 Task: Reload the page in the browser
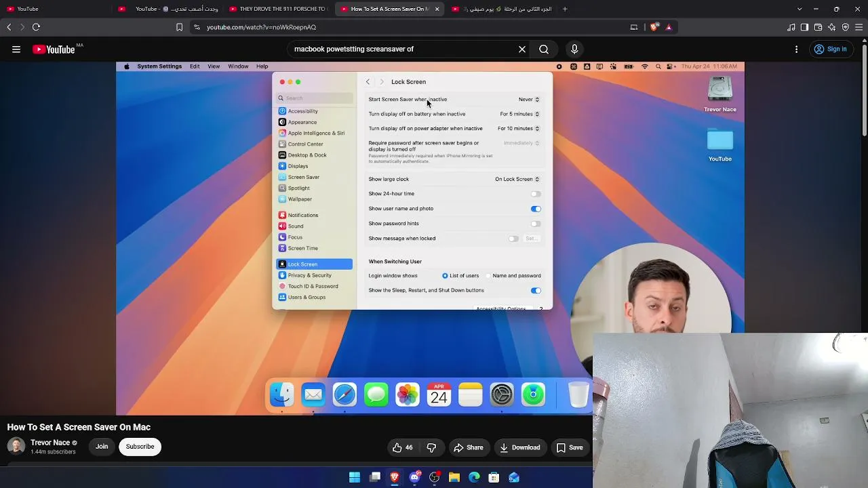tap(36, 27)
